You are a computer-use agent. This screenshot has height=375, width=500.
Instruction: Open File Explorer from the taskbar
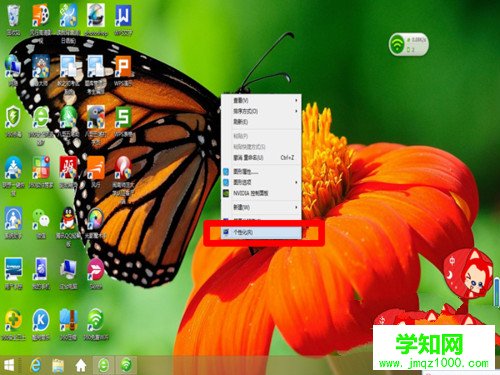point(58,366)
